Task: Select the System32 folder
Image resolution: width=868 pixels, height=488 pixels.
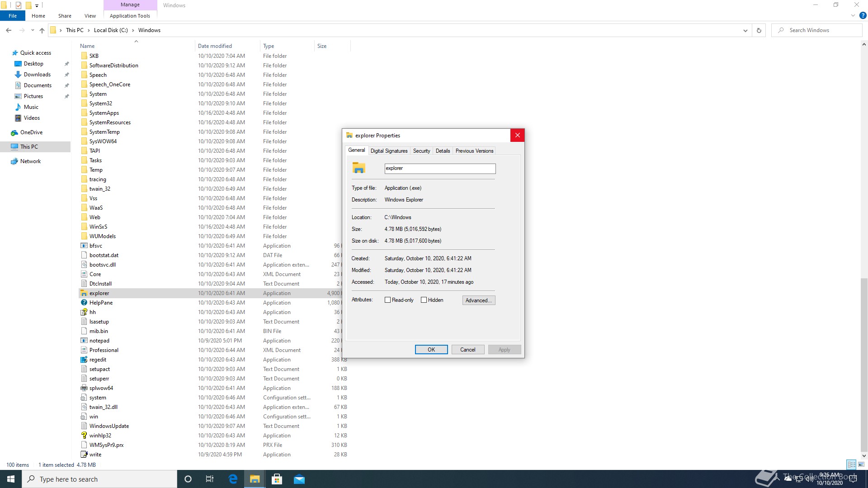Action: (x=100, y=103)
